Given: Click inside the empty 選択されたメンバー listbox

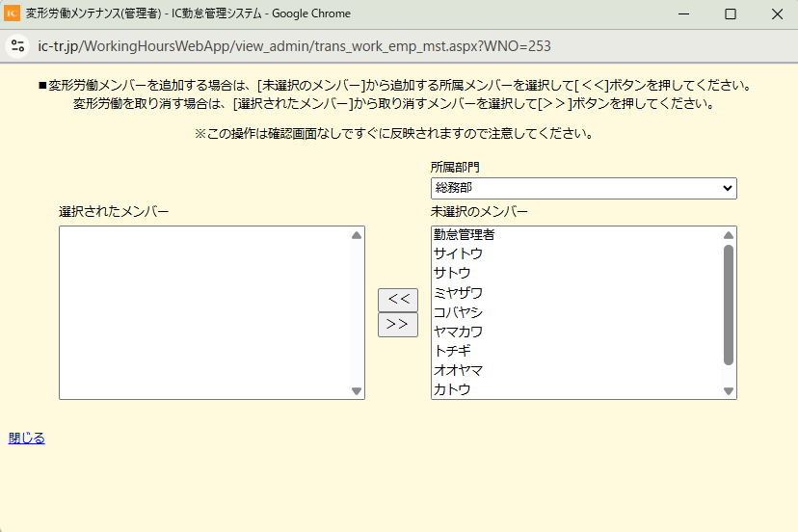Looking at the screenshot, I should point(202,312).
